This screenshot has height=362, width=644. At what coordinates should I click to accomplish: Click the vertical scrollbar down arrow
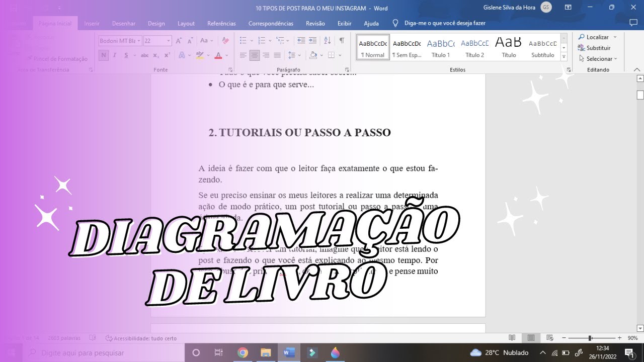(640, 328)
